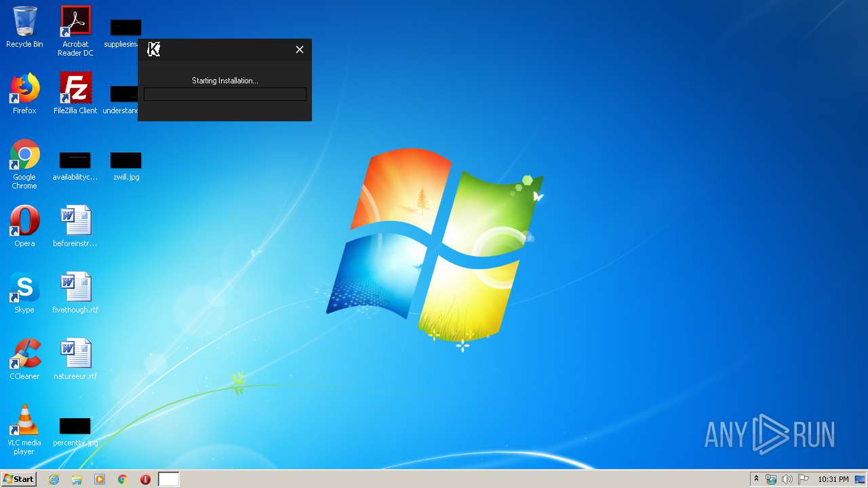Click the installer logo icon
The width and height of the screenshot is (868, 488).
point(154,49)
